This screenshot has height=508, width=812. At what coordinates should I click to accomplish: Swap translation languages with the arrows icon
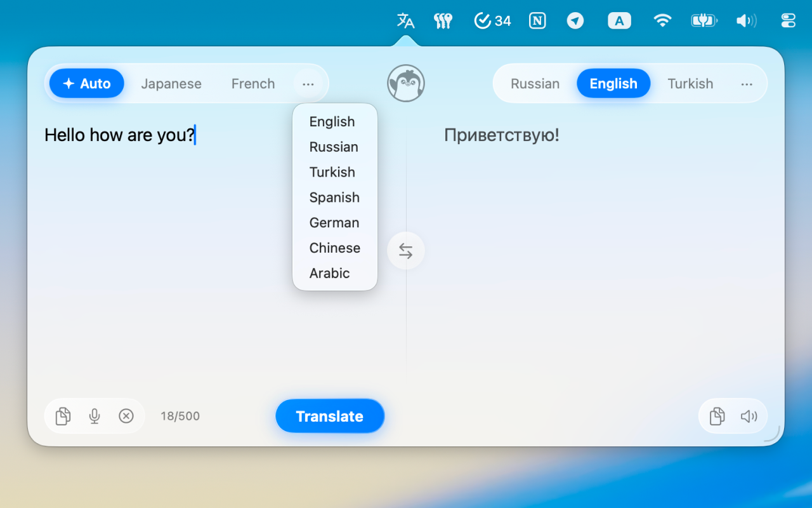pyautogui.click(x=405, y=250)
